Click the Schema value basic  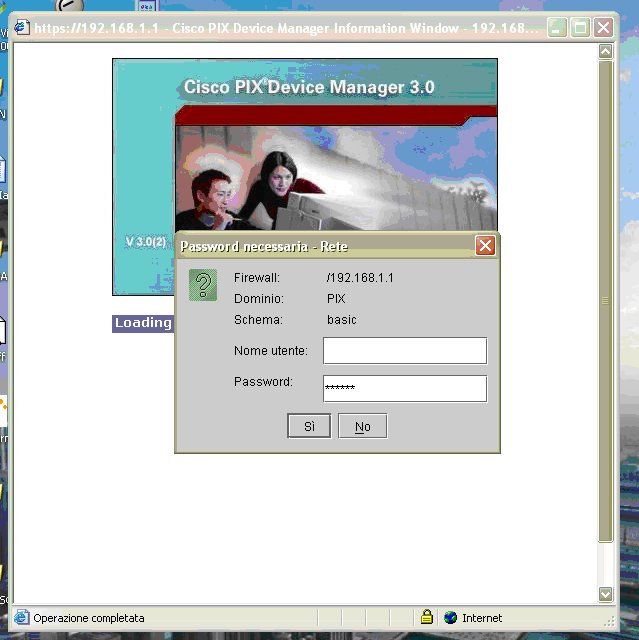pyautogui.click(x=342, y=320)
